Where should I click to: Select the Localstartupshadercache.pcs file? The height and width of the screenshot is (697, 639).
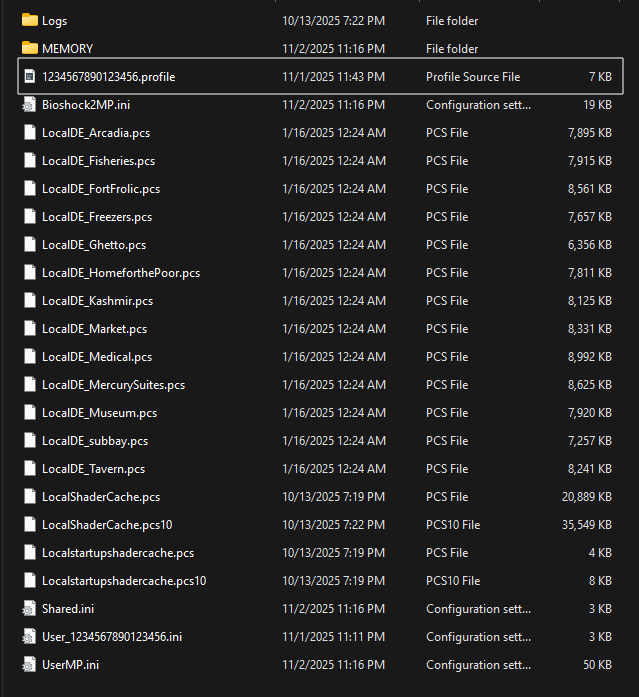tap(117, 552)
